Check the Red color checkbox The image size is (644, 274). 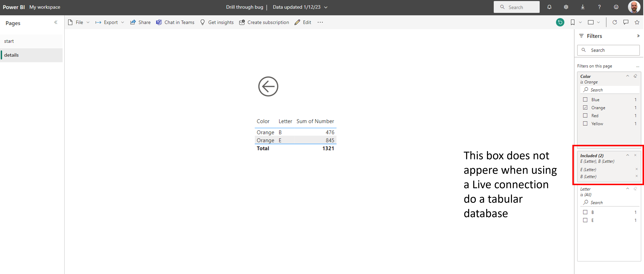585,115
